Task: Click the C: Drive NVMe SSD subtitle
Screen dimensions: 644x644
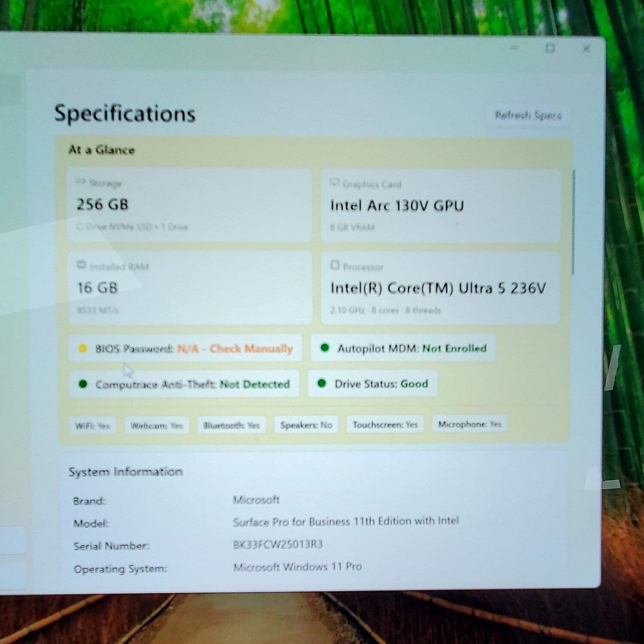Action: (132, 227)
